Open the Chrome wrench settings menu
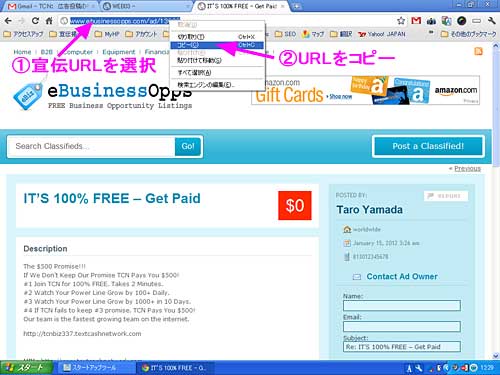This screenshot has width=500, height=375. [x=492, y=21]
